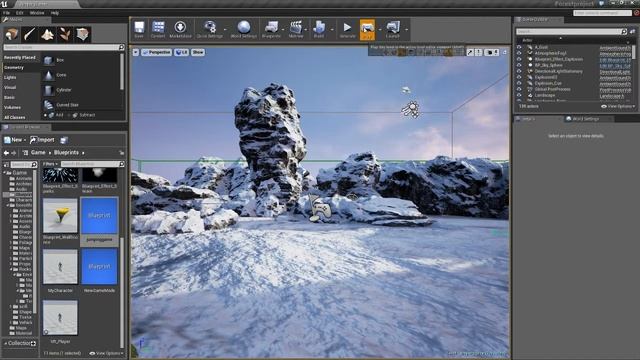Click the Save toolbar button
Screen dimensions: 640x360
click(139, 29)
